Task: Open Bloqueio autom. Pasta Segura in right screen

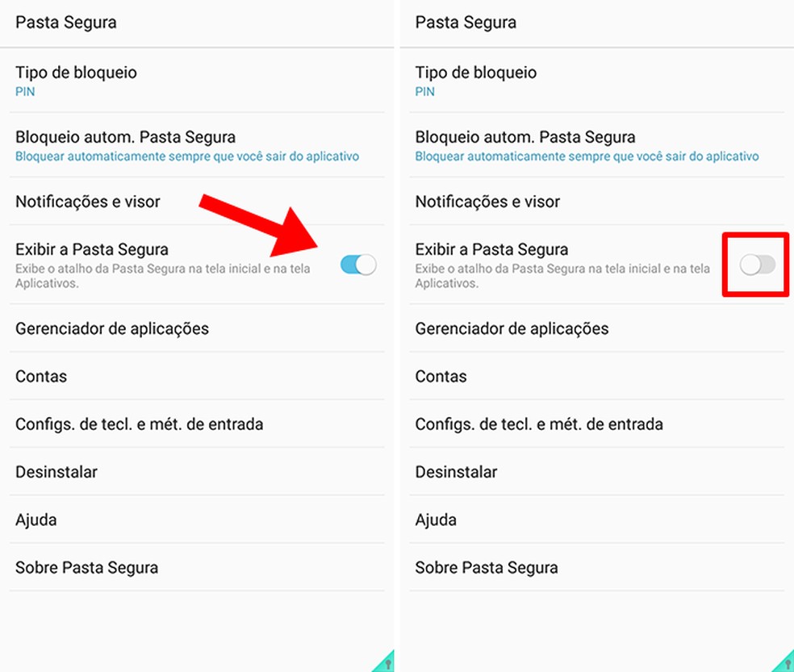Action: click(596, 145)
